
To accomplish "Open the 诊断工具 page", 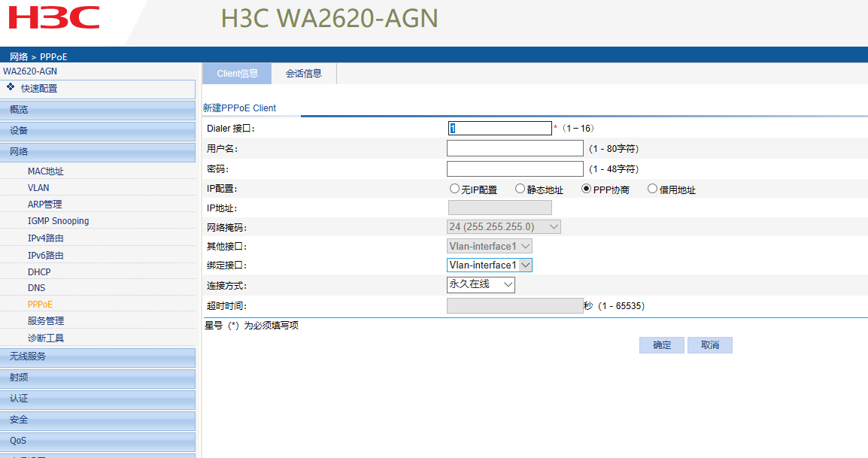I will coord(45,338).
